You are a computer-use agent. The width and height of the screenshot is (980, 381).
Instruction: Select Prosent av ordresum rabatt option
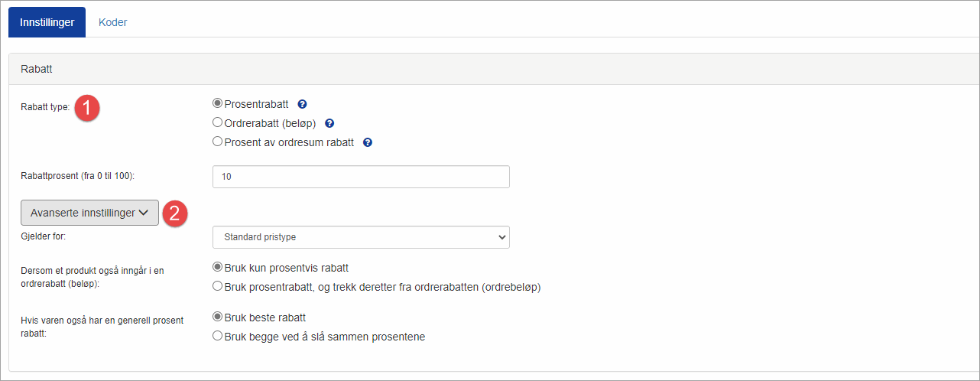coord(218,142)
